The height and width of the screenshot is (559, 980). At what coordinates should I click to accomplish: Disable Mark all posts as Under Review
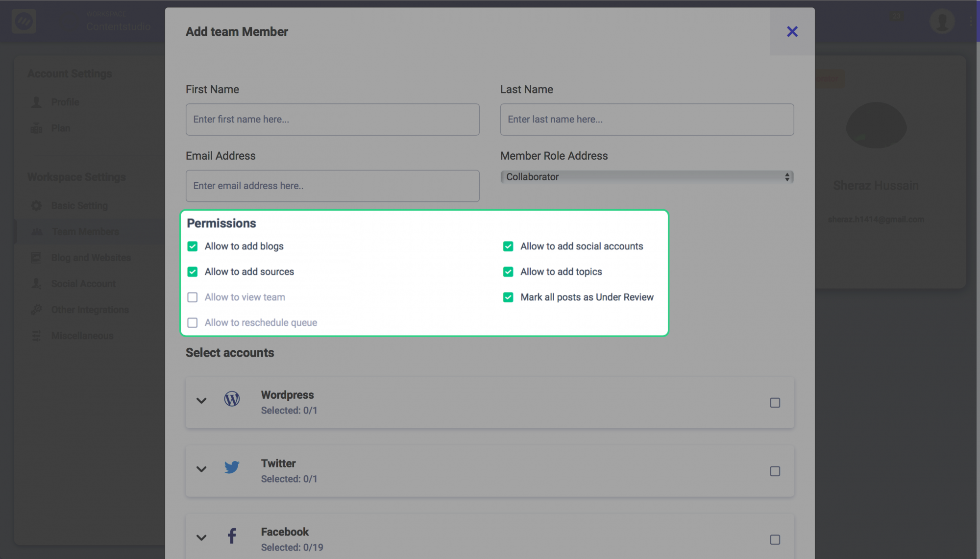coord(508,297)
